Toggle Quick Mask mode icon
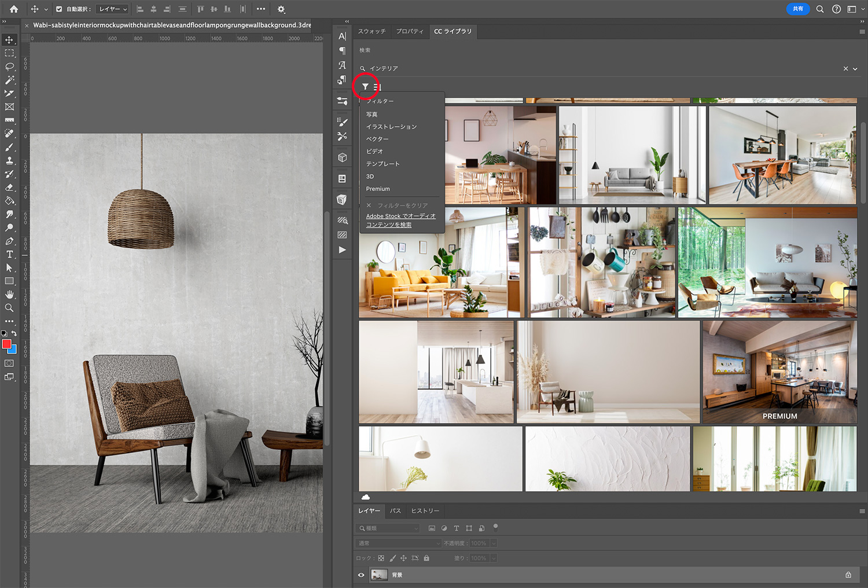 pos(9,363)
